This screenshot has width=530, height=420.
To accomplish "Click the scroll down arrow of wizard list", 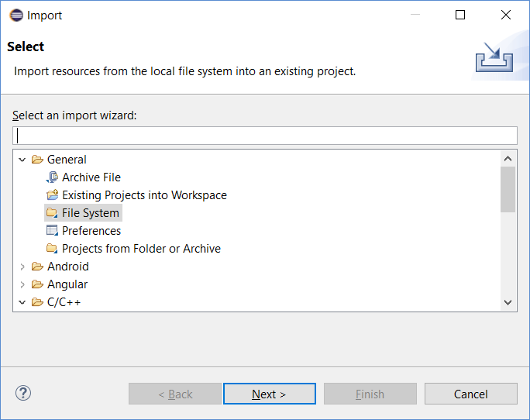I will [x=508, y=302].
